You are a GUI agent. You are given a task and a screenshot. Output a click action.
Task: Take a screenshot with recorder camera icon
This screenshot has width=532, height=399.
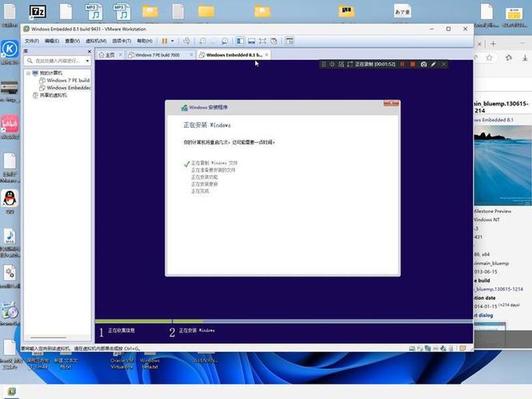(x=424, y=64)
